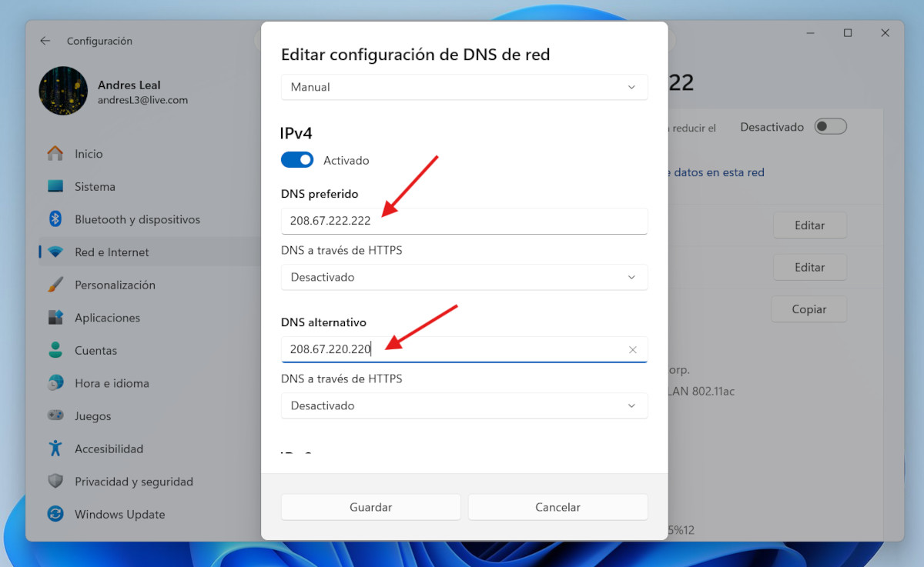Enable the Desactivado switch for metered data
The height and width of the screenshot is (567, 924).
tap(830, 126)
